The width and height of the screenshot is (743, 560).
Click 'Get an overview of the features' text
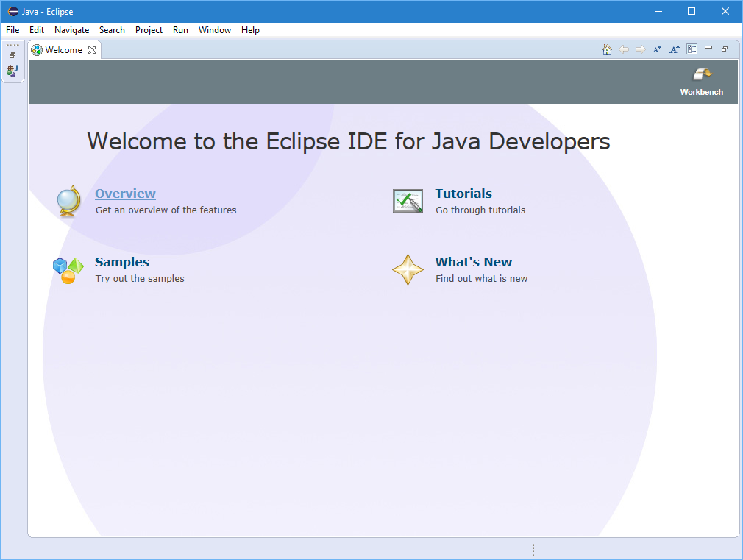166,210
